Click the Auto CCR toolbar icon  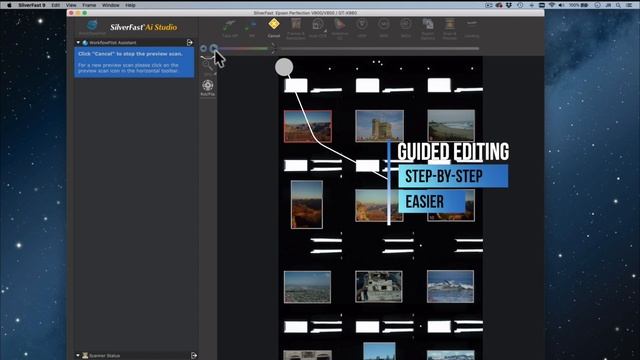click(318, 25)
